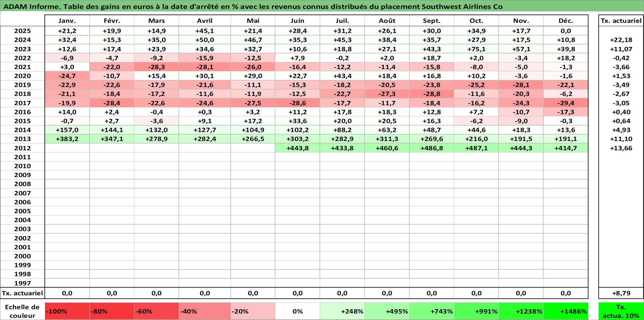
Task: Click the 'Juin' column header
Action: click(x=298, y=21)
